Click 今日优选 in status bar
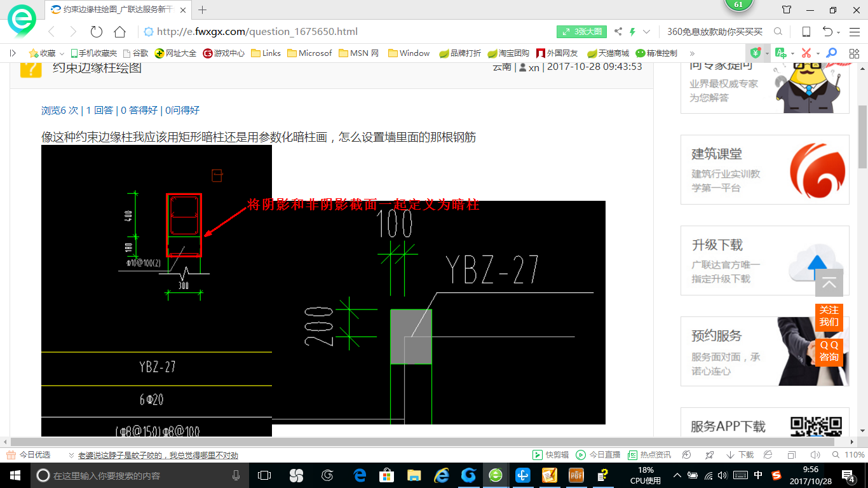This screenshot has height=488, width=868. (29, 455)
